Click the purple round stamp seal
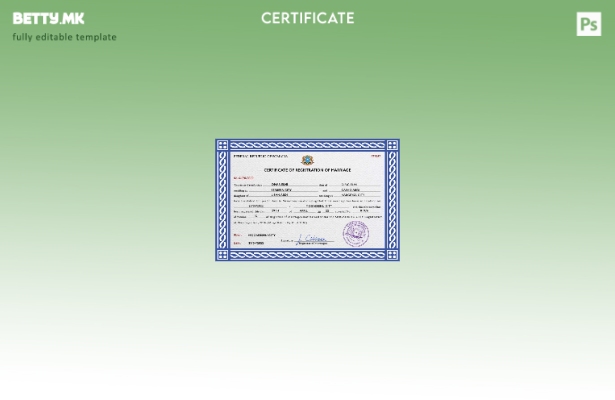Viewport: 615px width, 400px height. 355,234
